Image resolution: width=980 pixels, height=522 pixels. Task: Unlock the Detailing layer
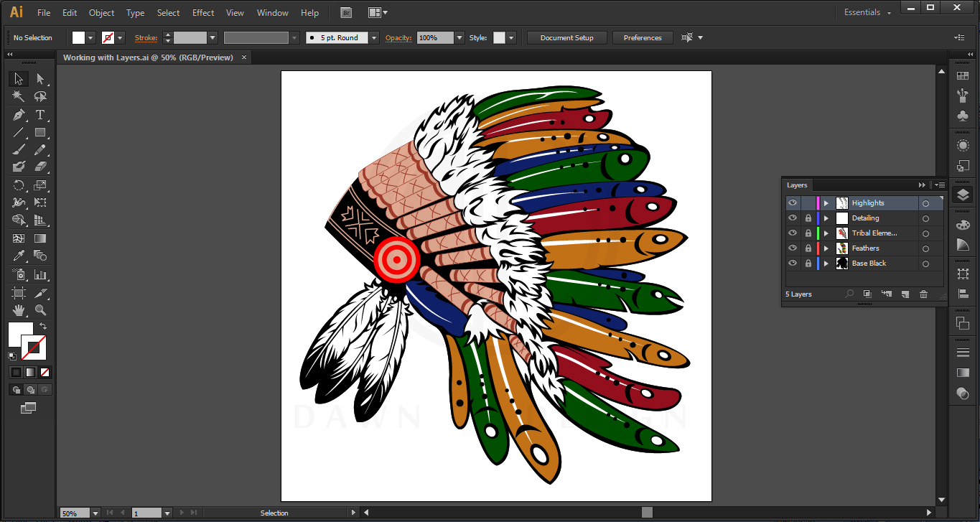[x=808, y=218]
